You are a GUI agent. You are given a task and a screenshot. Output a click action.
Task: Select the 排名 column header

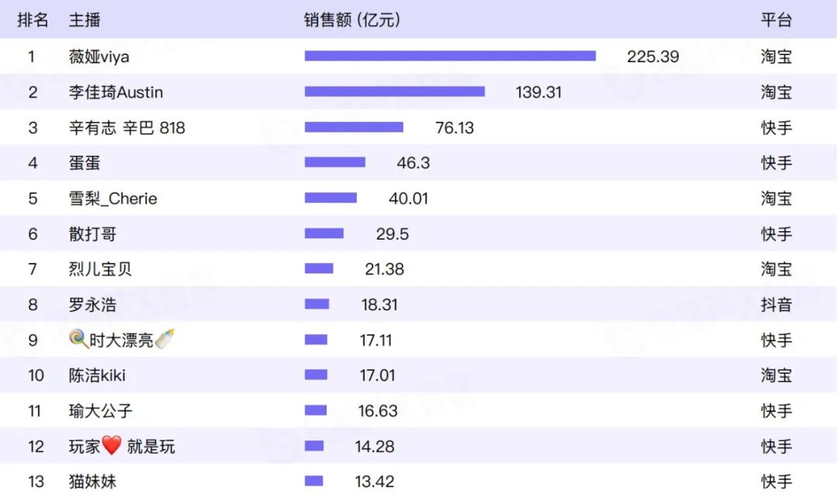33,20
